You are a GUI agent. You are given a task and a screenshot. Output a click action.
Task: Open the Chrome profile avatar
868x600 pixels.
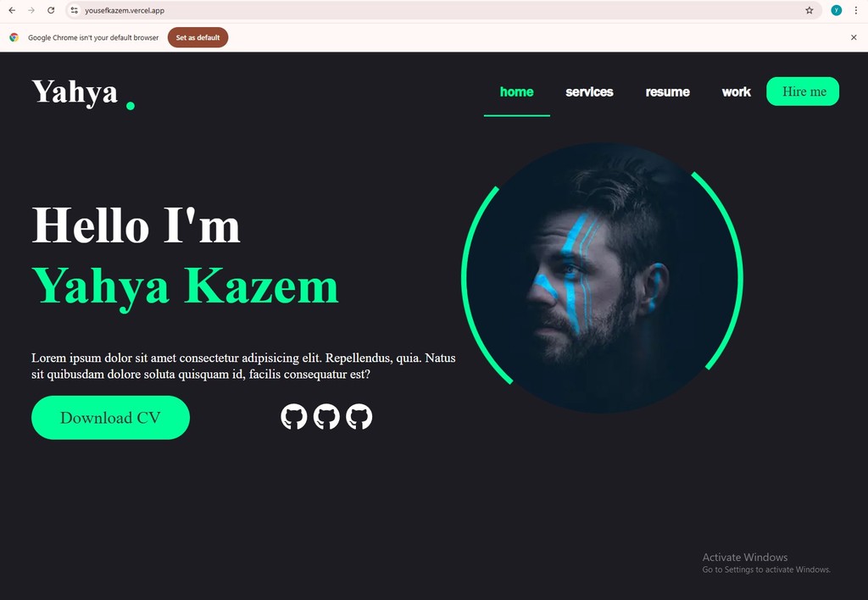pyautogui.click(x=837, y=10)
